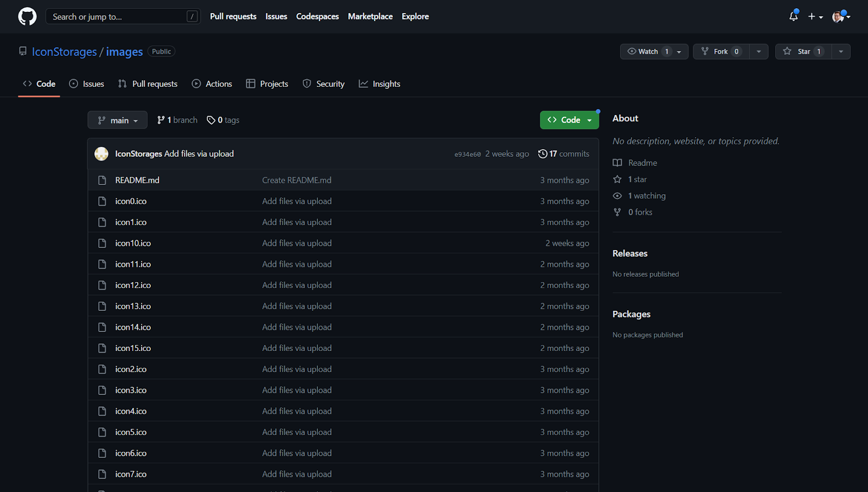868x492 pixels.
Task: Open icon2.ico file
Action: click(131, 369)
